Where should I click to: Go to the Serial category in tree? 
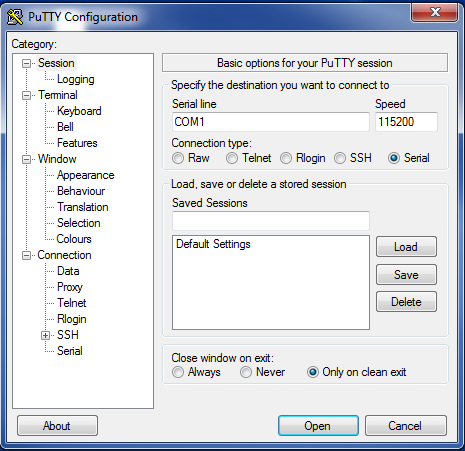(70, 351)
